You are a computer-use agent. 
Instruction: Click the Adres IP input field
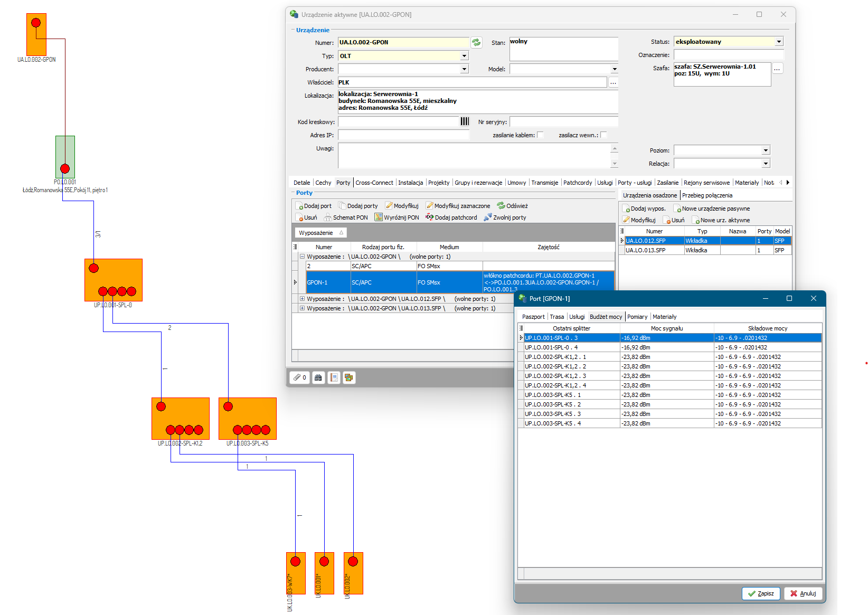click(x=404, y=135)
